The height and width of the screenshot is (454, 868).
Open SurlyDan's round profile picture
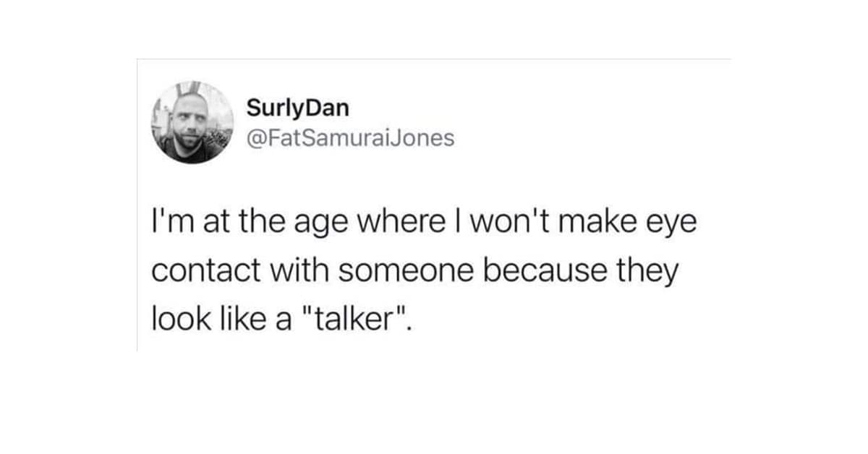pyautogui.click(x=192, y=122)
